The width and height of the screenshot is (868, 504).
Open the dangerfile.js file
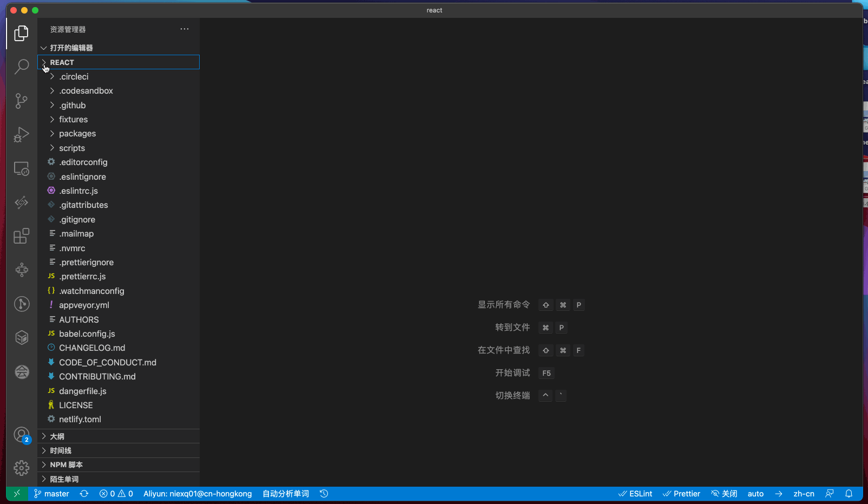119,391
